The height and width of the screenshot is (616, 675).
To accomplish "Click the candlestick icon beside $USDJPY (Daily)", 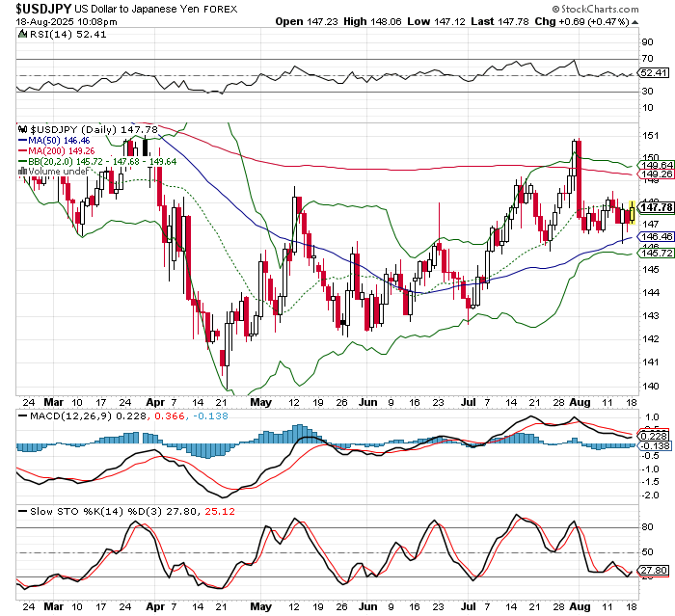I will click(24, 127).
